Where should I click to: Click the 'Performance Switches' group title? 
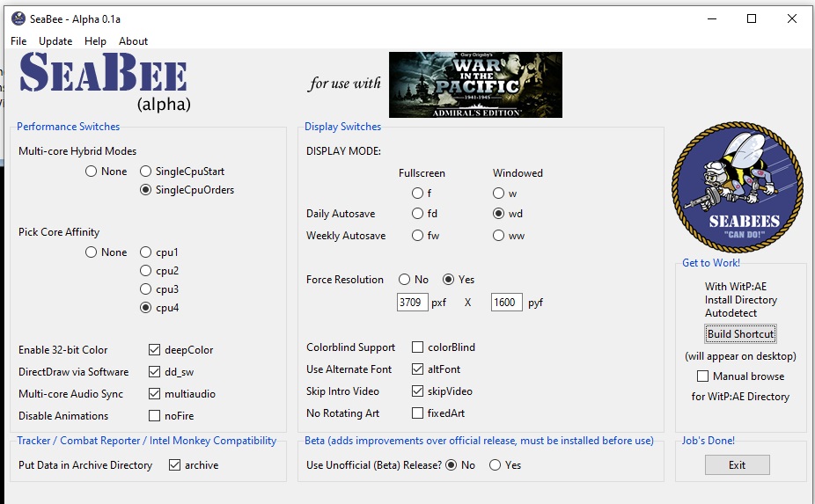click(x=68, y=127)
